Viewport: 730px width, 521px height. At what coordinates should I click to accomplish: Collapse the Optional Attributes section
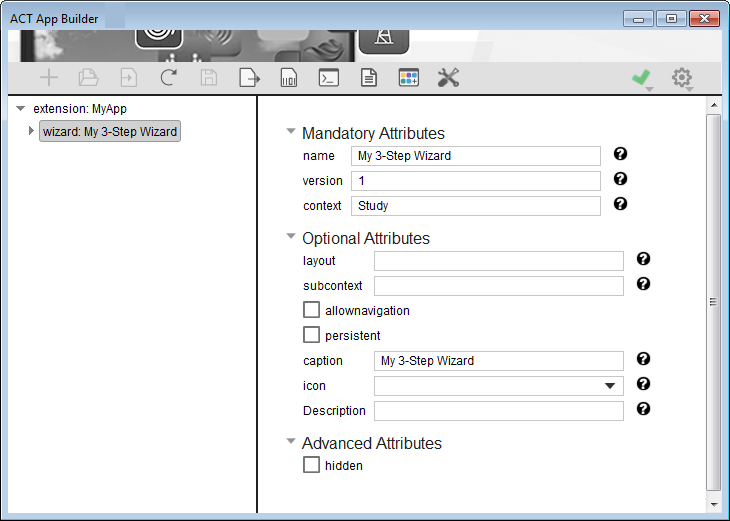point(291,236)
